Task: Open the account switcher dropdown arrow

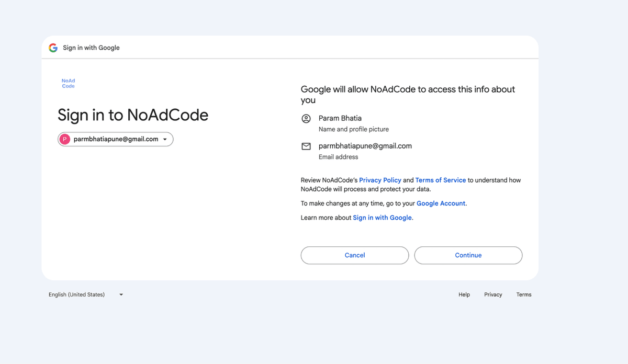Action: click(166, 139)
